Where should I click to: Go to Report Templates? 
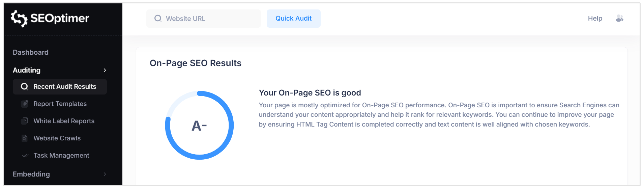pyautogui.click(x=60, y=104)
